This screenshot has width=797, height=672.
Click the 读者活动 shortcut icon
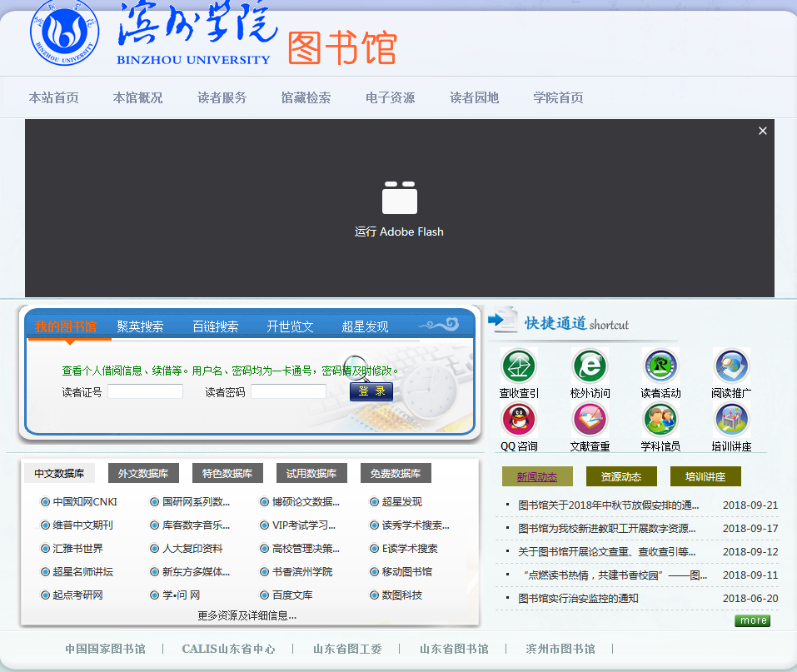click(660, 367)
